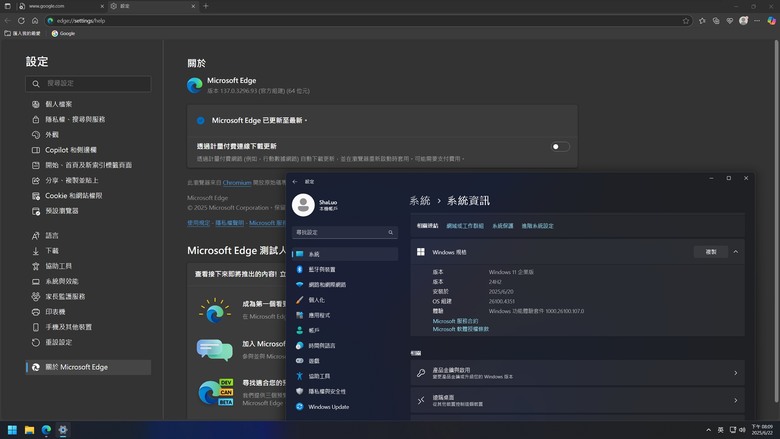Select Windows Update in Windows Settings
Screen dimensions: 780x439
[x=345, y=407]
